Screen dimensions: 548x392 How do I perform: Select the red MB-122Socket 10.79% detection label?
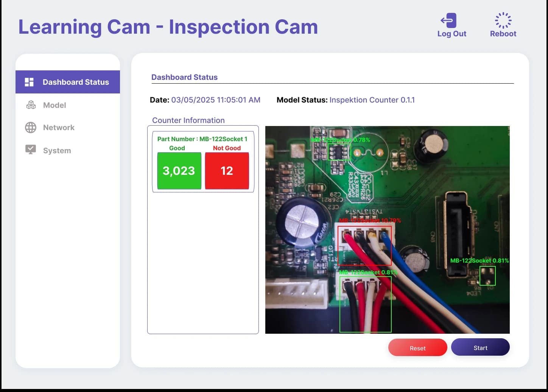click(x=370, y=221)
